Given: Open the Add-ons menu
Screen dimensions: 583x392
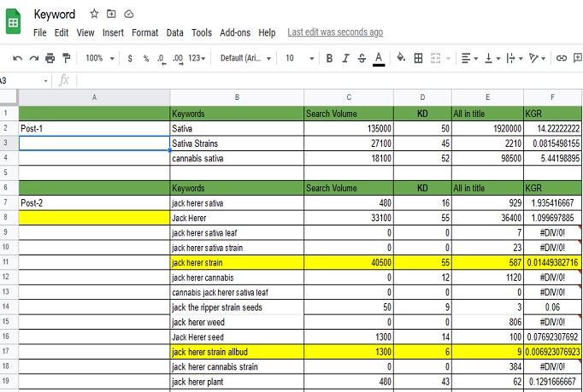Looking at the screenshot, I should (x=234, y=32).
